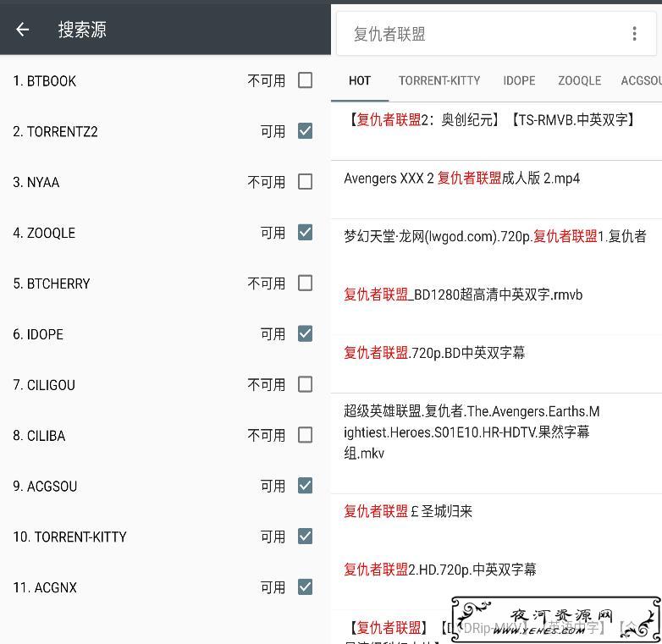Click 可用 status next to TORRENTZ2

tap(273, 132)
